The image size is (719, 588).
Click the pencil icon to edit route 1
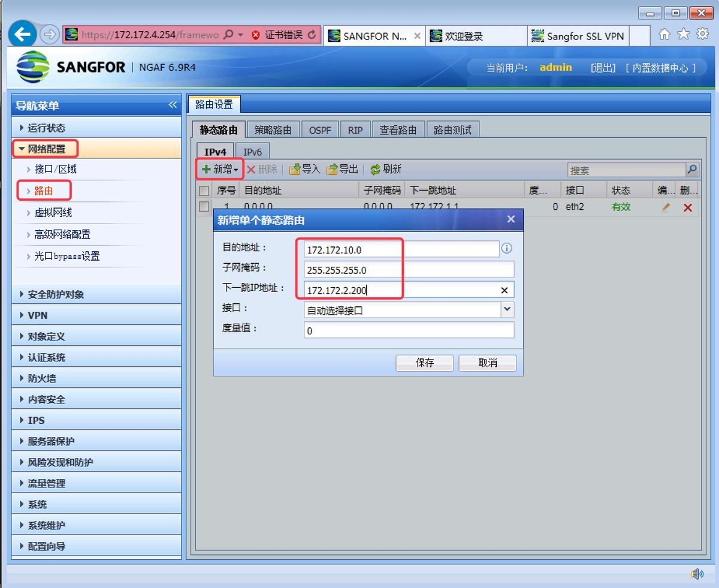click(x=666, y=207)
